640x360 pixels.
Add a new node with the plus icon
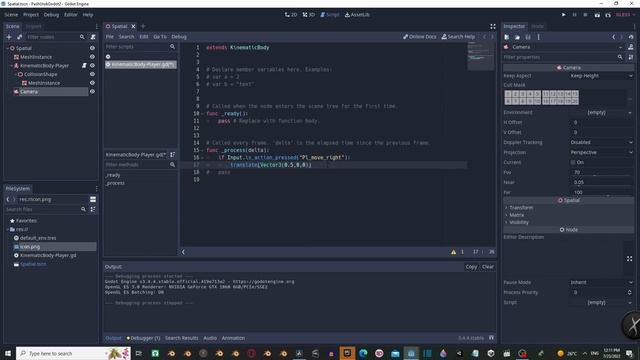[x=9, y=37]
